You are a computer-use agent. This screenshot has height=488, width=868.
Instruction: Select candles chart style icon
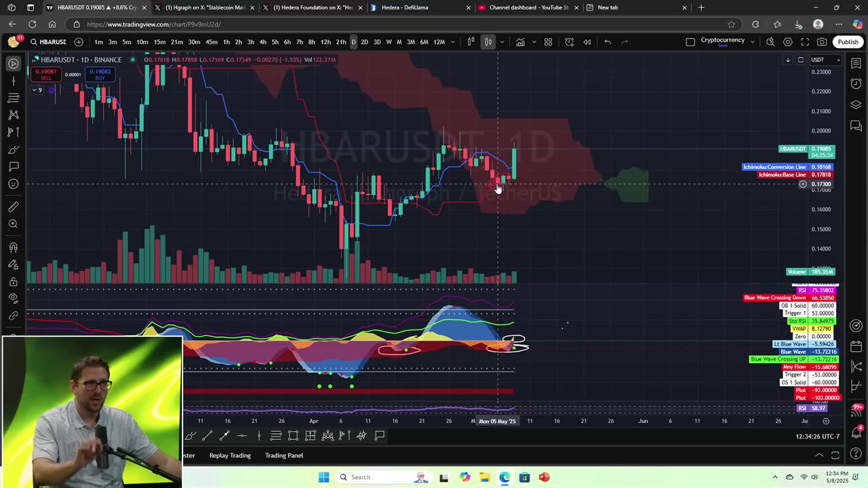(488, 42)
